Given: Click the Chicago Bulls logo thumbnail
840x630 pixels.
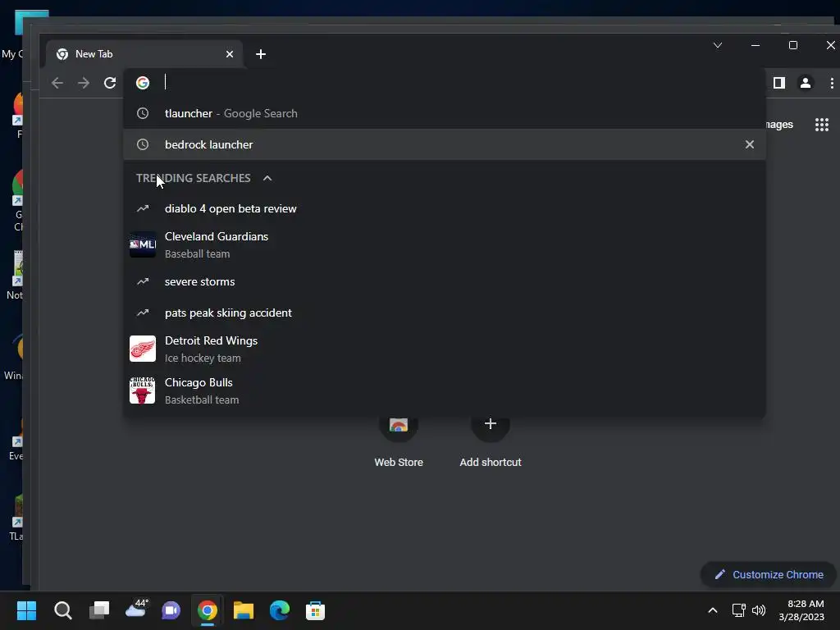Looking at the screenshot, I should coord(143,390).
